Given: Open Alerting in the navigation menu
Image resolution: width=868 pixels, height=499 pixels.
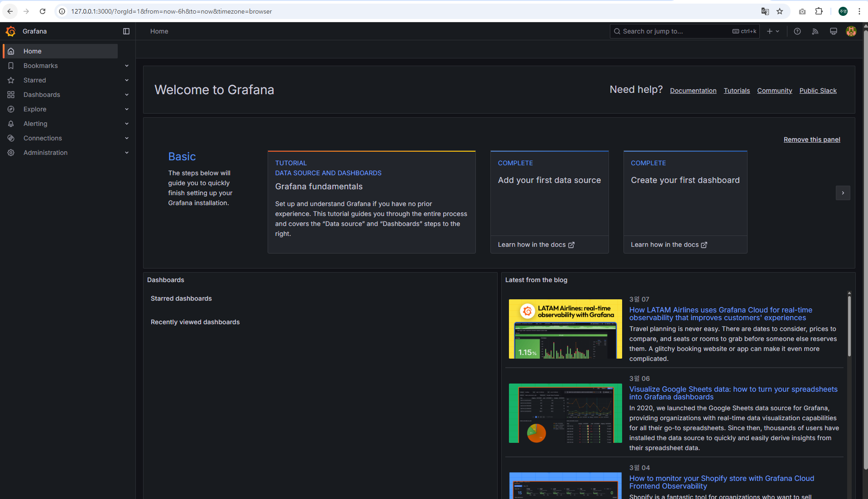Looking at the screenshot, I should [x=35, y=124].
